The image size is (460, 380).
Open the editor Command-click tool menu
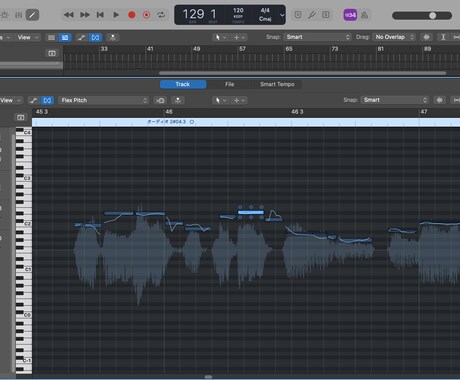[x=240, y=100]
